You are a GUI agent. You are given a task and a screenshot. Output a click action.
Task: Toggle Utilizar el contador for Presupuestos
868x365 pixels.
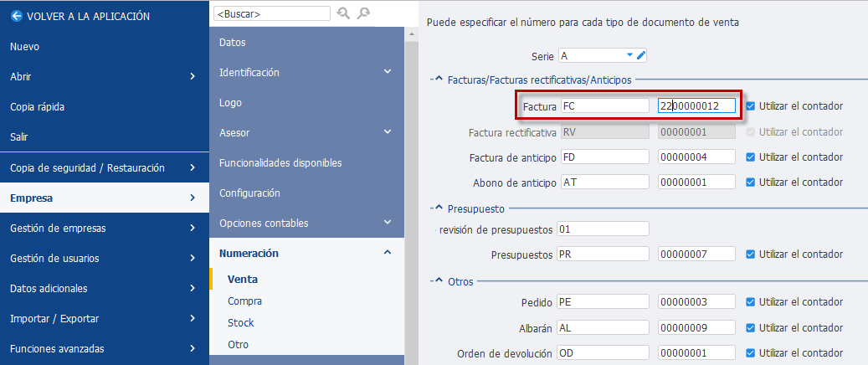tap(750, 254)
